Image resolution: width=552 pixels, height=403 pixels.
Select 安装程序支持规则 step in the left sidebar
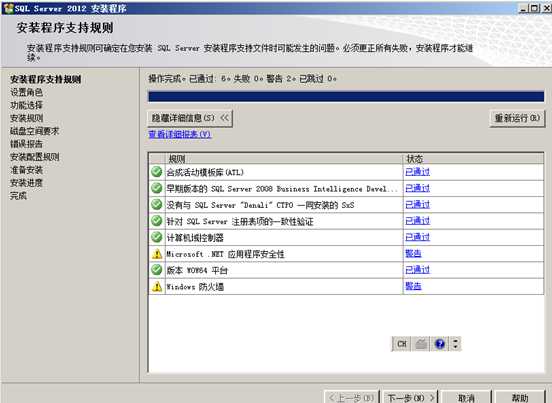pos(46,79)
